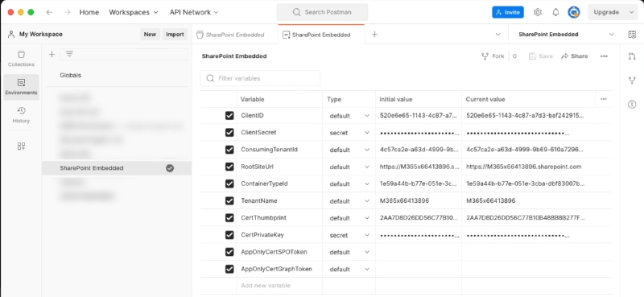Open Postman settings gear
The image size is (644, 297).
coord(538,12)
